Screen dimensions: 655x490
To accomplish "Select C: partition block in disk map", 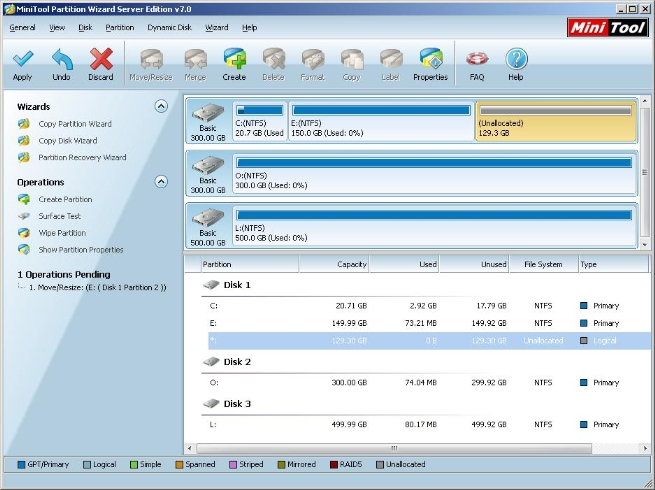I will click(x=260, y=121).
